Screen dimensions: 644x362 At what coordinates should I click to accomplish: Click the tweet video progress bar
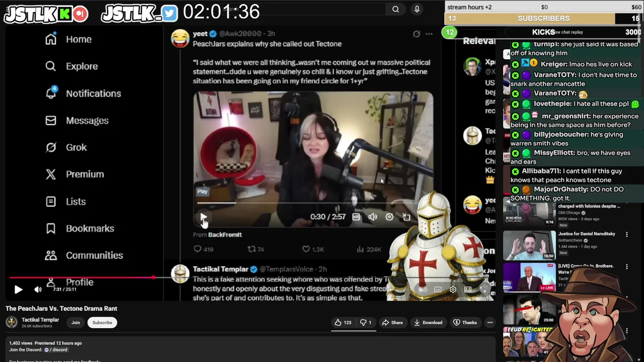[x=313, y=203]
